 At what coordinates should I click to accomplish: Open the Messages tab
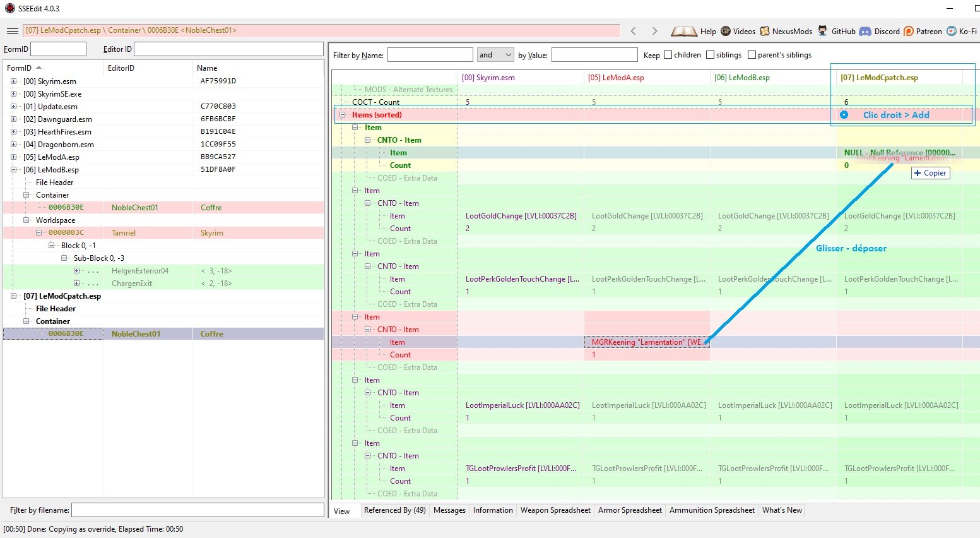coord(449,510)
